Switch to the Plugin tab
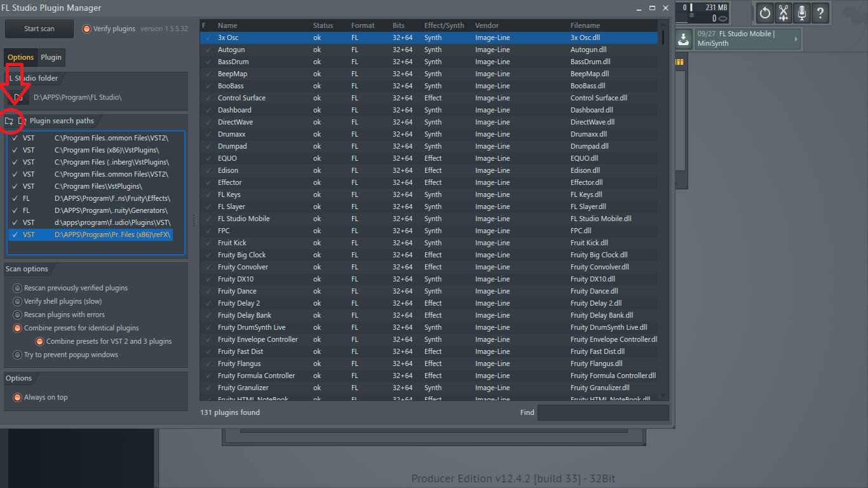Screen dimensions: 868x488 click(x=51, y=57)
